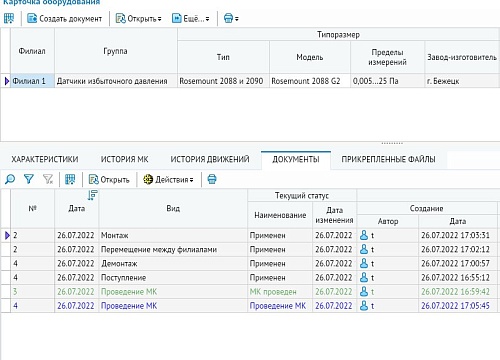Click Открыть button in documents toolbar
The width and height of the screenshot is (500, 360).
109,179
